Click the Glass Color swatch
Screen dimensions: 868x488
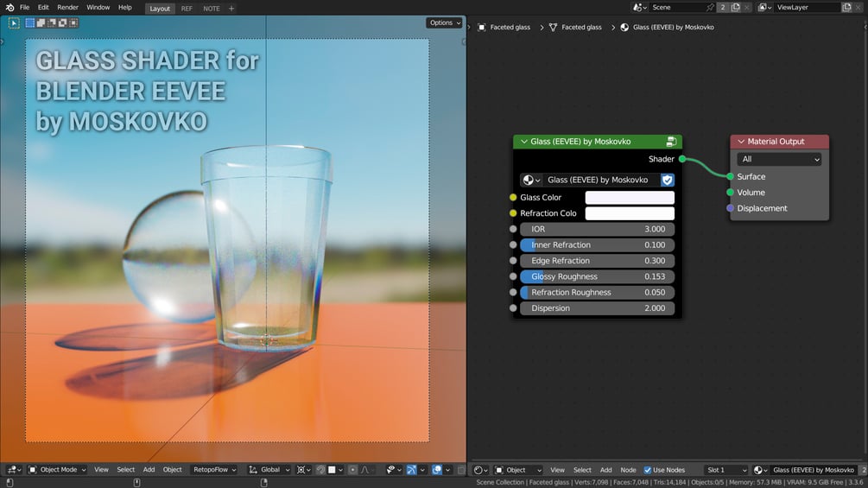pyautogui.click(x=630, y=198)
